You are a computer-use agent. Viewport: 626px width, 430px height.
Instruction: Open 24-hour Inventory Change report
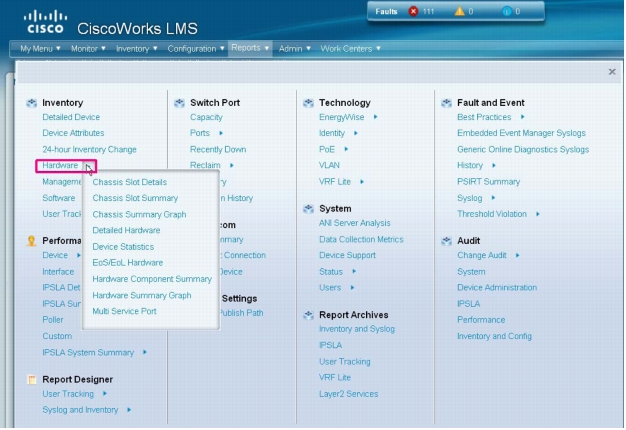(89, 149)
